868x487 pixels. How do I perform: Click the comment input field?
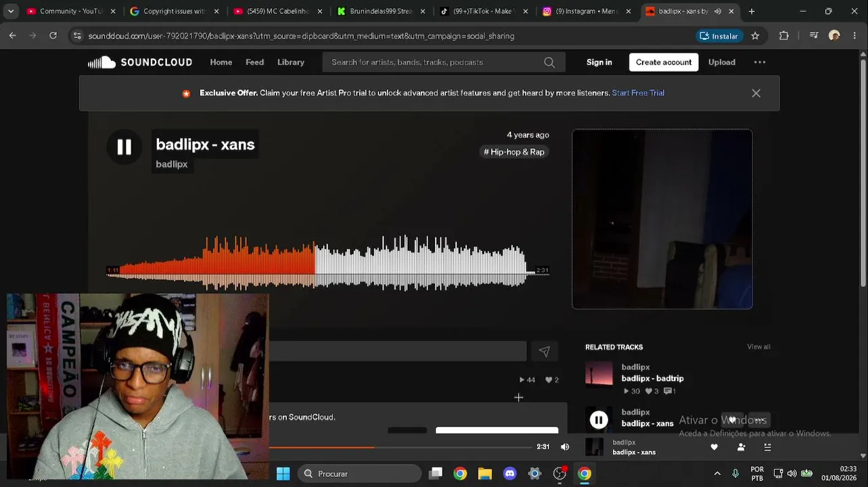coord(398,351)
